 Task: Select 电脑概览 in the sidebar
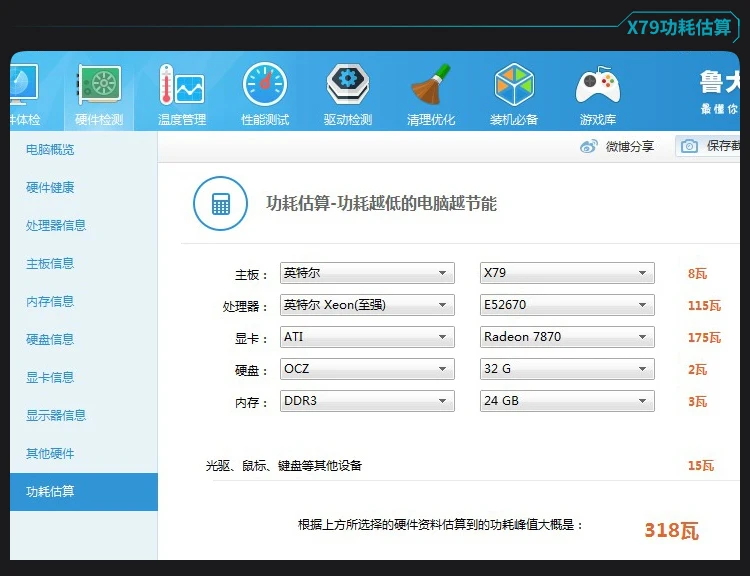(50, 150)
